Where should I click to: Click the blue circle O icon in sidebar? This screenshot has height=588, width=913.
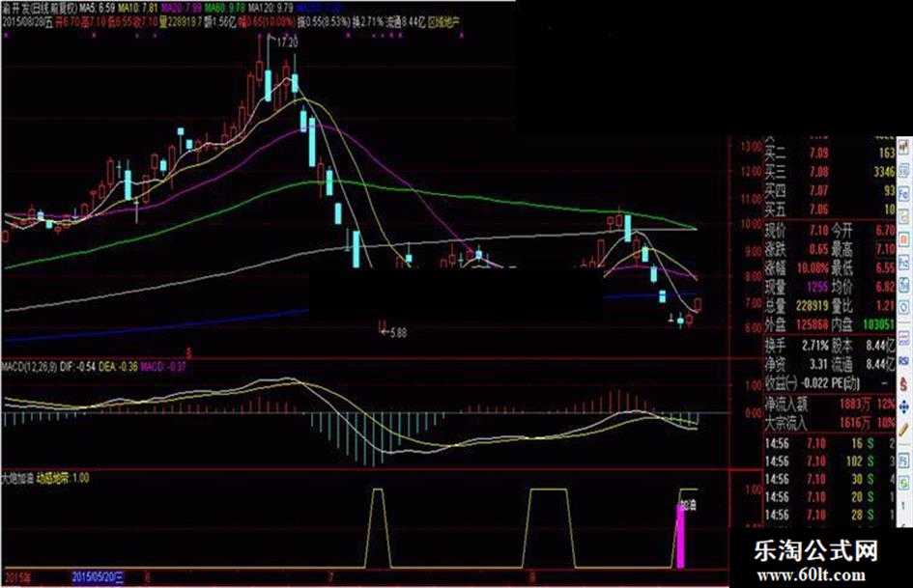click(x=903, y=307)
